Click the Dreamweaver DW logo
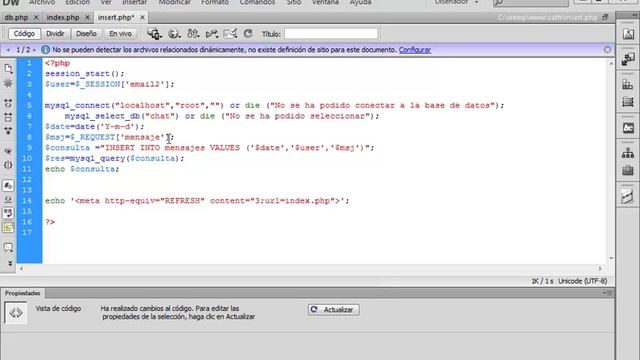640x360 pixels. click(x=11, y=2)
